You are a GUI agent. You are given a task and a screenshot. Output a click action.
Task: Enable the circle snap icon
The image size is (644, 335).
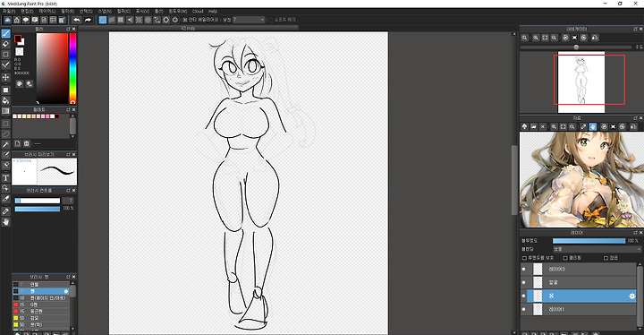pos(148,20)
